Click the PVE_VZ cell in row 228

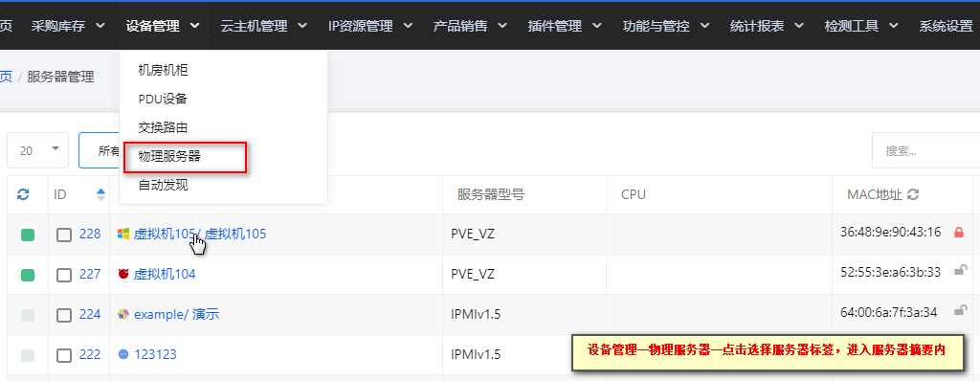[x=473, y=234]
